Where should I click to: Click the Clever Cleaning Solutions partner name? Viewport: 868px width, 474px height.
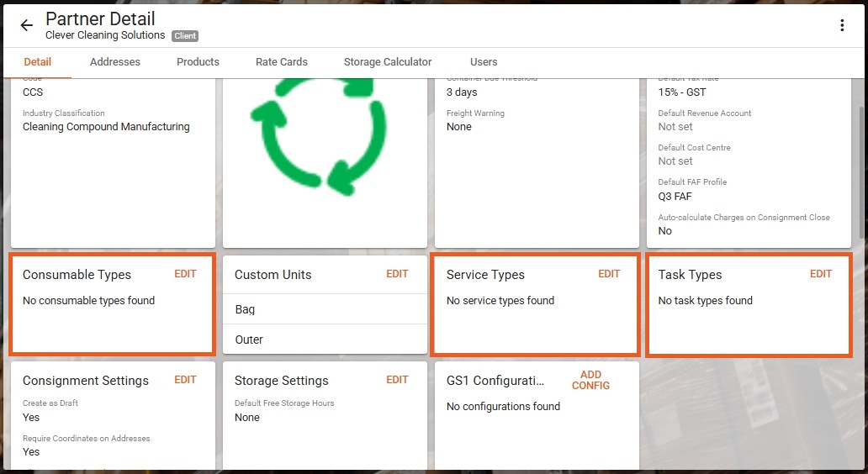pyautogui.click(x=105, y=35)
